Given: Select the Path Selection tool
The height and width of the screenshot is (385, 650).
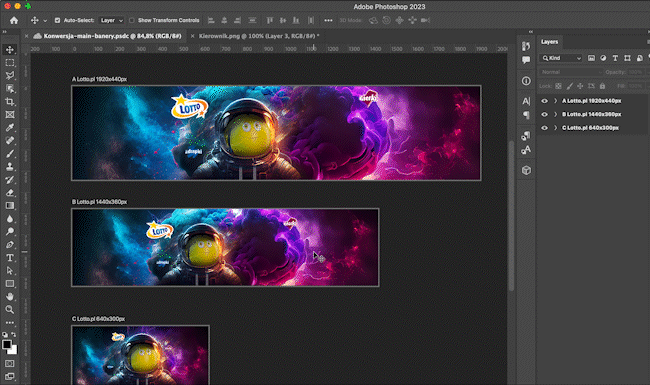Looking at the screenshot, I should (10, 271).
